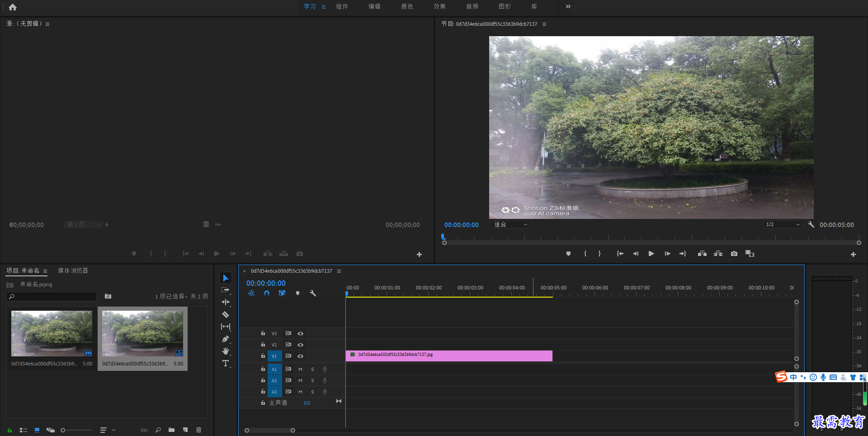868x436 pixels.
Task: Play the sequence in program monitor
Action: pyautogui.click(x=651, y=254)
